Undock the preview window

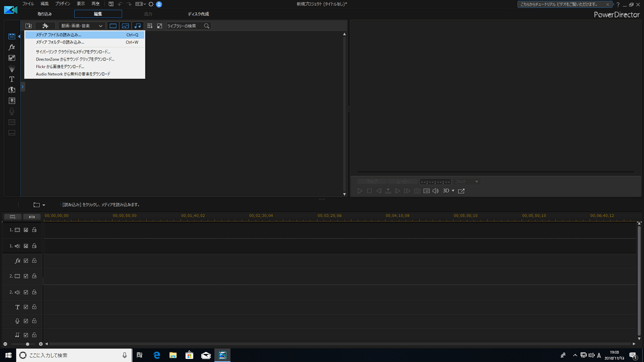[x=461, y=191]
